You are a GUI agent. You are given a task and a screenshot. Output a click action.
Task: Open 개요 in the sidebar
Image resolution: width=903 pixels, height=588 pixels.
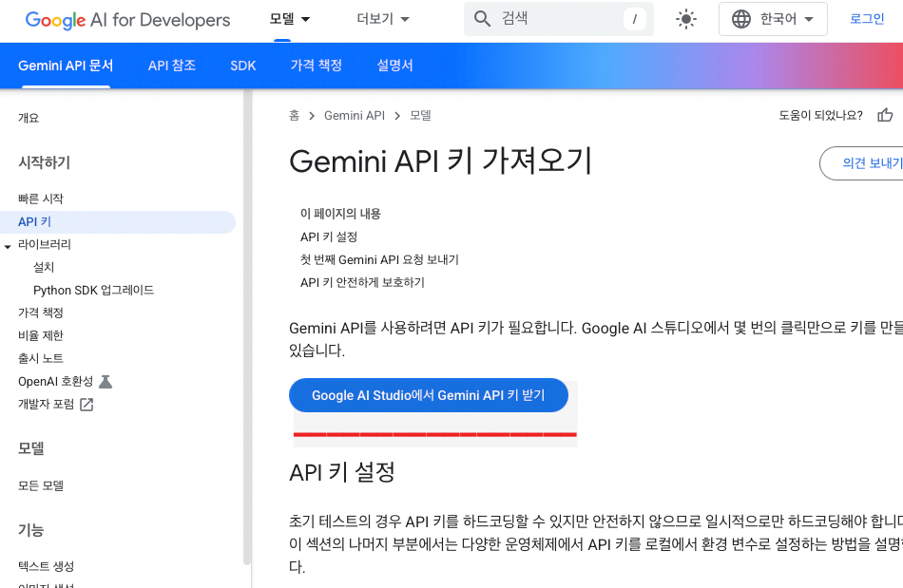[29, 118]
